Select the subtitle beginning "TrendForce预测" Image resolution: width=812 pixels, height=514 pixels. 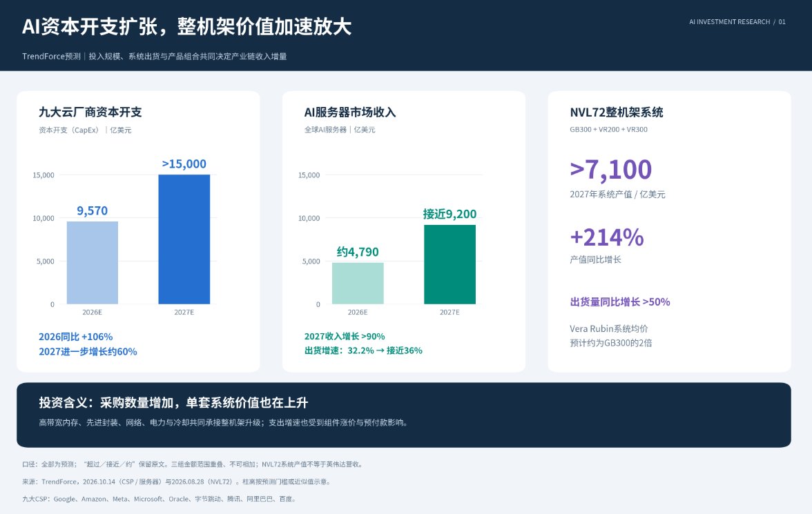155,57
